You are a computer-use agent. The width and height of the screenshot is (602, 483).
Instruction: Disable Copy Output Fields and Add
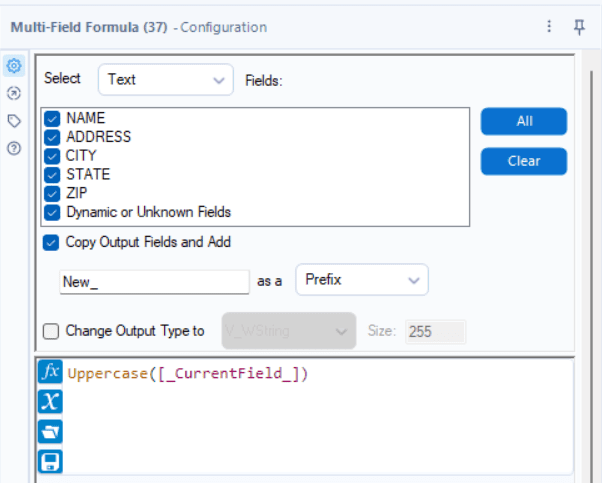click(x=51, y=242)
